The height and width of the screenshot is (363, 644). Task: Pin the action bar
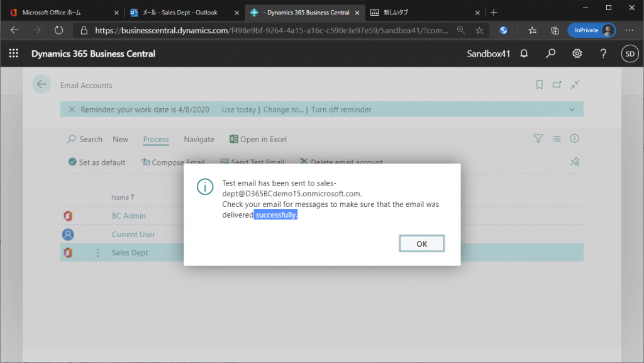[575, 162]
